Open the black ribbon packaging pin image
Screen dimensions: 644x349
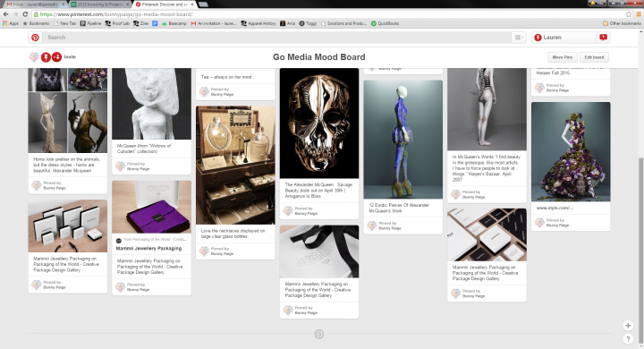319,251
